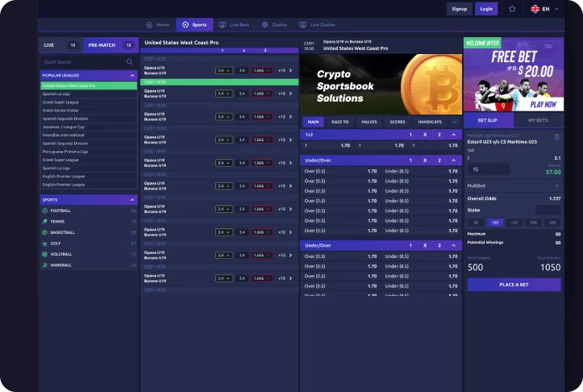Collapse the 1x2 market section
The width and height of the screenshot is (583, 392).
(454, 135)
